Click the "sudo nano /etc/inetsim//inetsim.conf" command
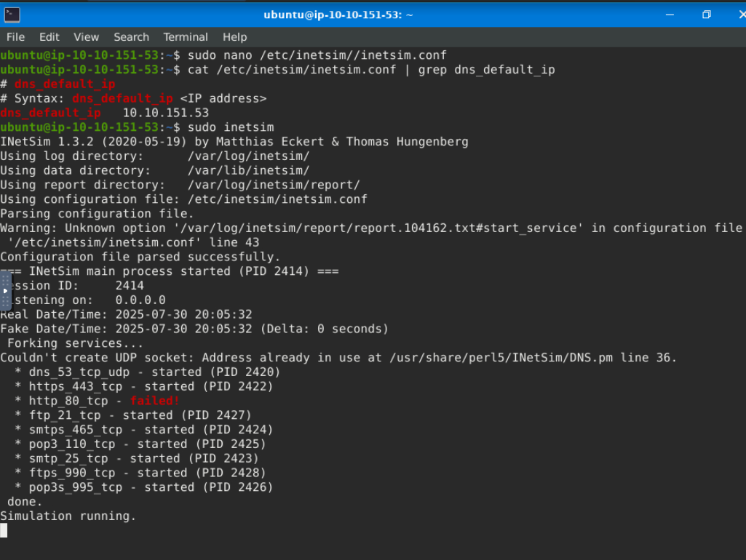 [317, 55]
